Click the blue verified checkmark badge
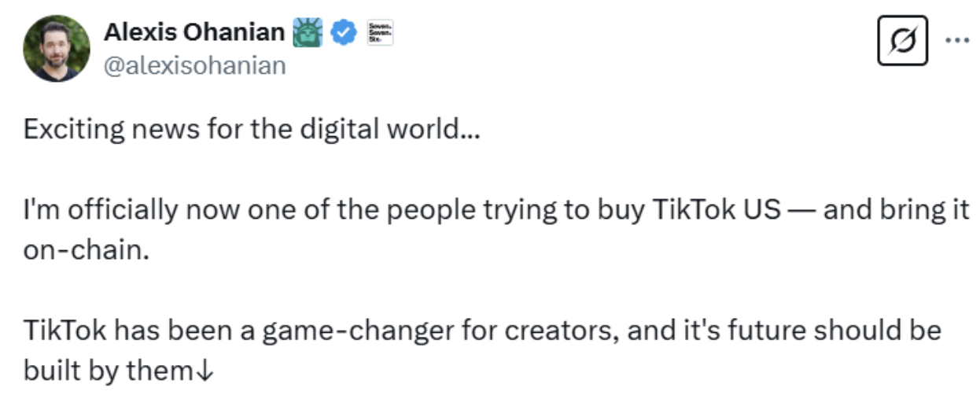This screenshot has width=980, height=395. 341,33
